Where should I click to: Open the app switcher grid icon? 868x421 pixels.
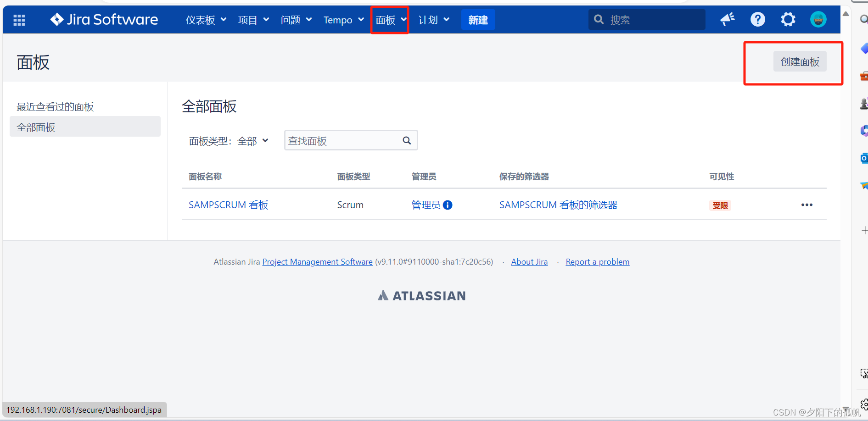pos(19,20)
